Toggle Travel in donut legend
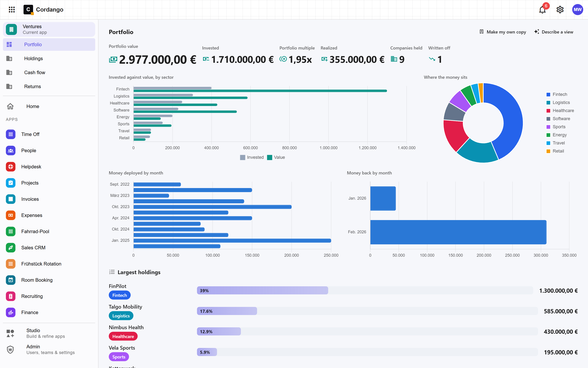The image size is (588, 368). (x=555, y=143)
